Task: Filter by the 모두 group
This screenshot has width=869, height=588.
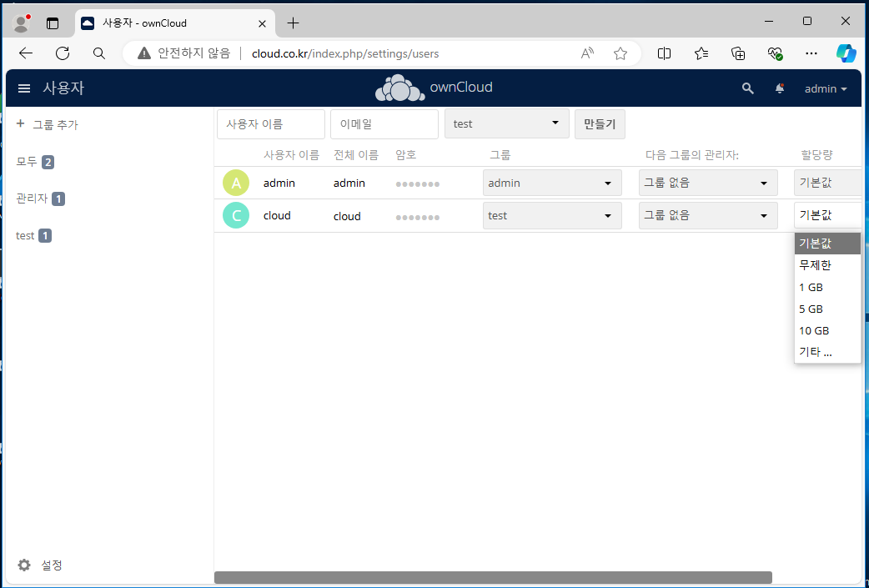Action: coord(27,162)
